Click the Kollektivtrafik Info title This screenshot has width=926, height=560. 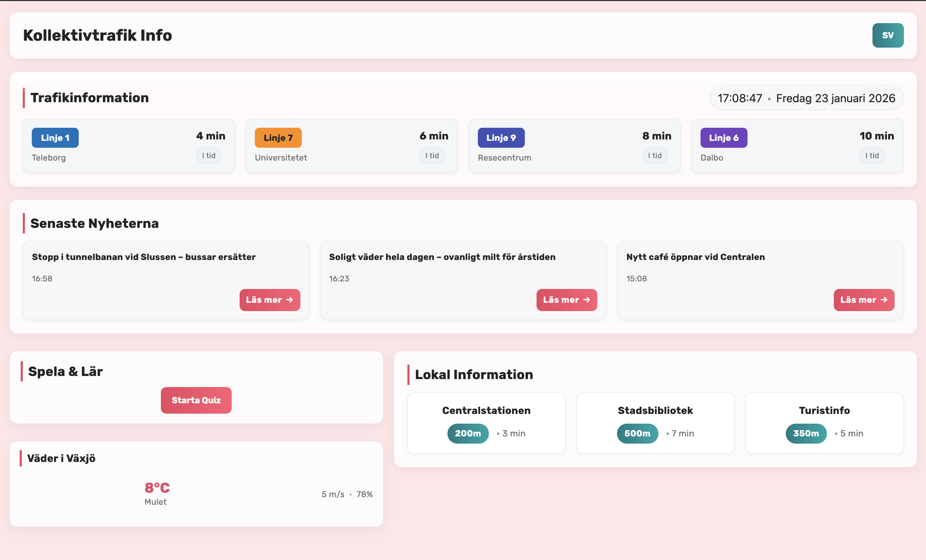97,35
